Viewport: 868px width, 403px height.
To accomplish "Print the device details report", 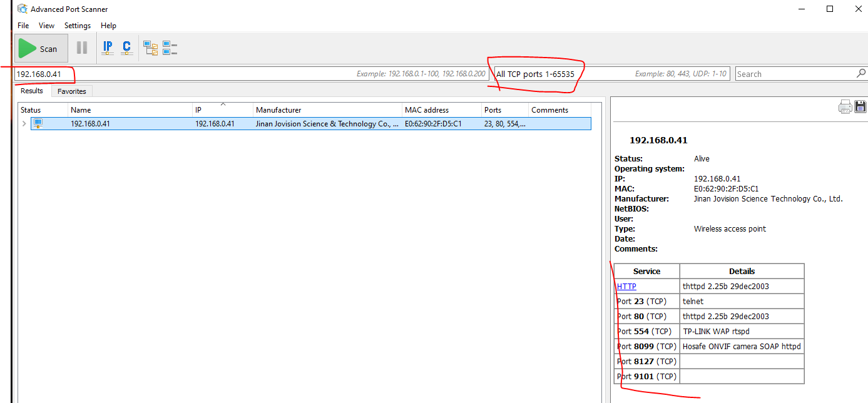I will 845,107.
